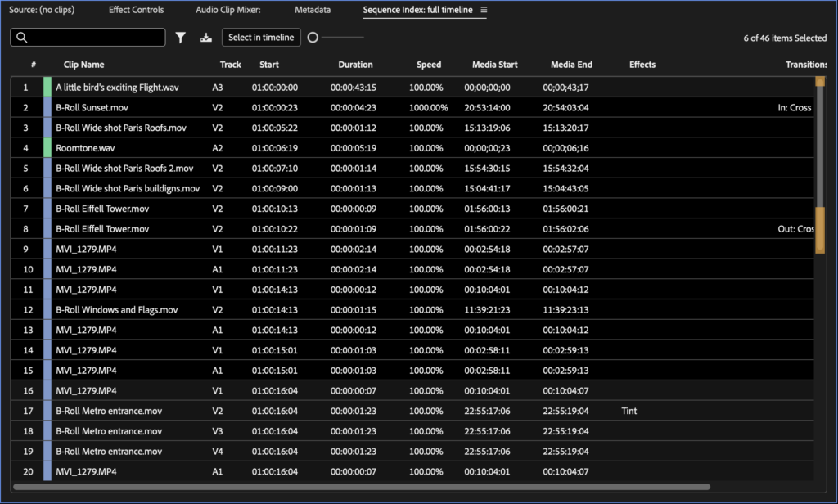Click the Out: Cros transition cell

coord(795,229)
